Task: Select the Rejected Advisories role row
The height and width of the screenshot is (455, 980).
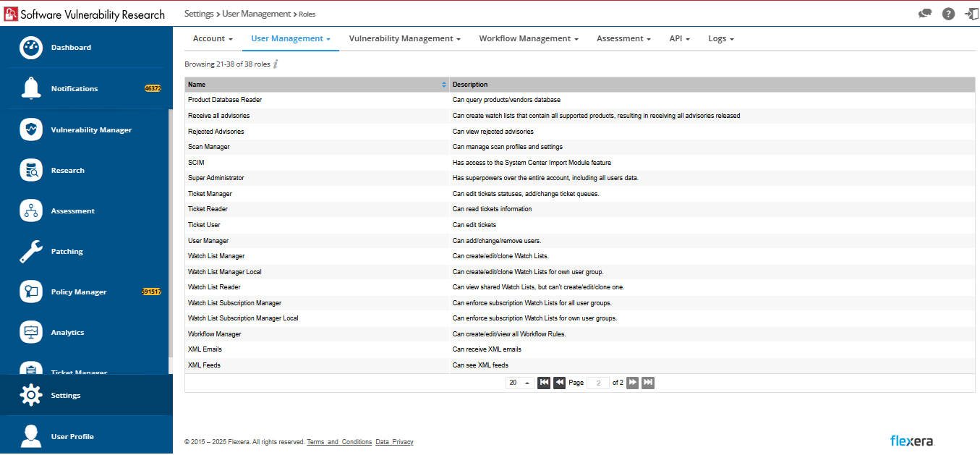Action: (x=580, y=132)
